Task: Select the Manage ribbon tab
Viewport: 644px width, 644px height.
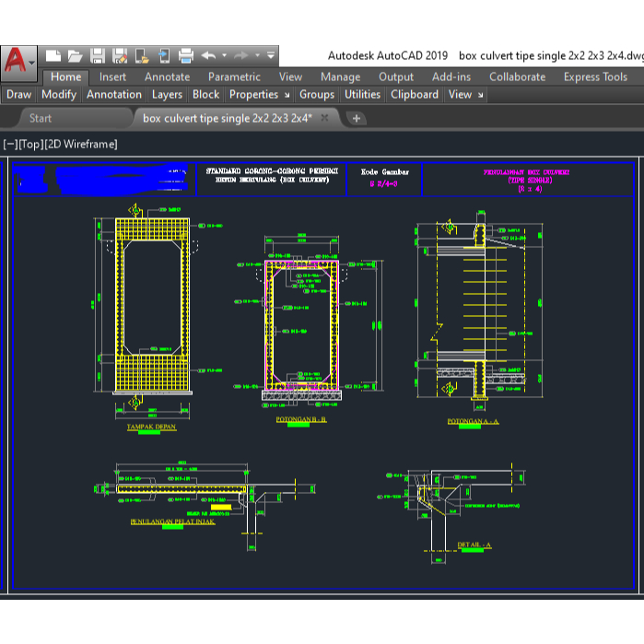Action: tap(341, 77)
